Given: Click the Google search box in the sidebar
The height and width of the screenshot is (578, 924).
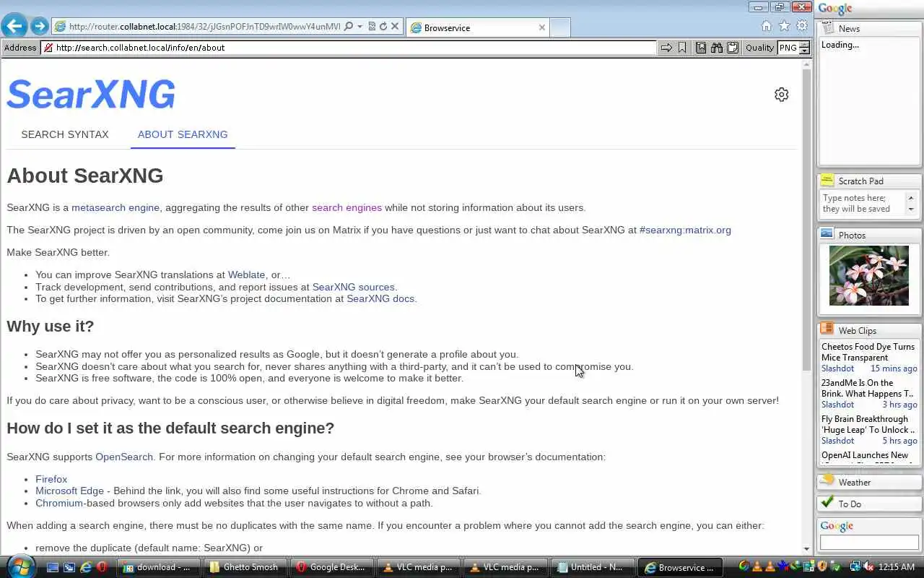Looking at the screenshot, I should point(869,542).
